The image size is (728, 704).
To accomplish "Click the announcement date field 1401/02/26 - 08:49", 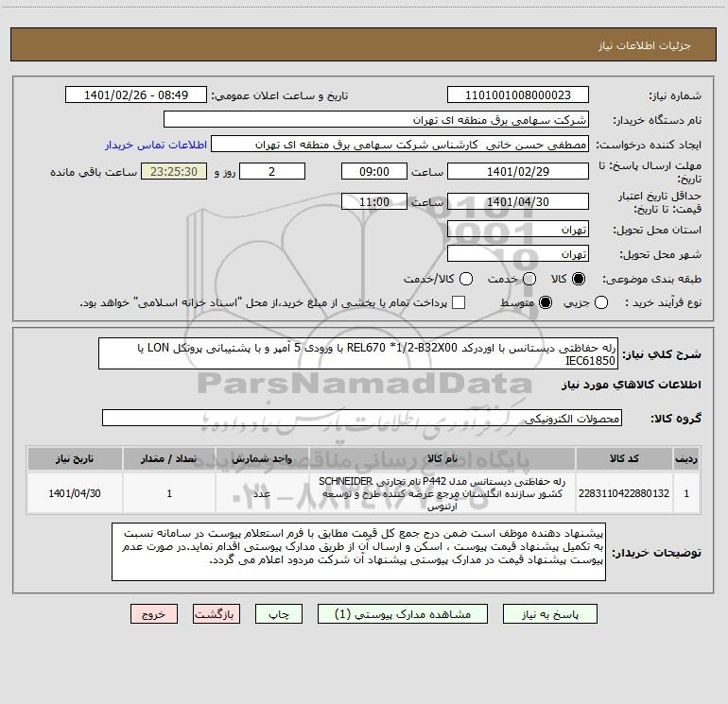I will [136, 95].
